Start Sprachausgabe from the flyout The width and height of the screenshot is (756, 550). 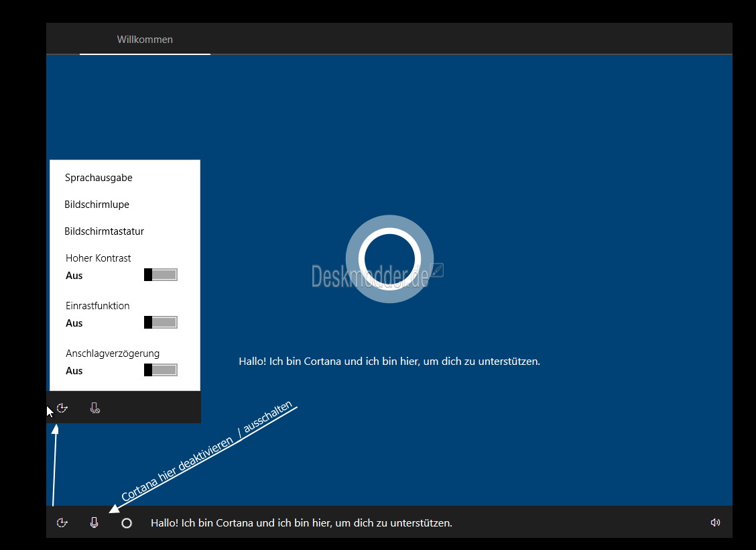click(x=99, y=178)
